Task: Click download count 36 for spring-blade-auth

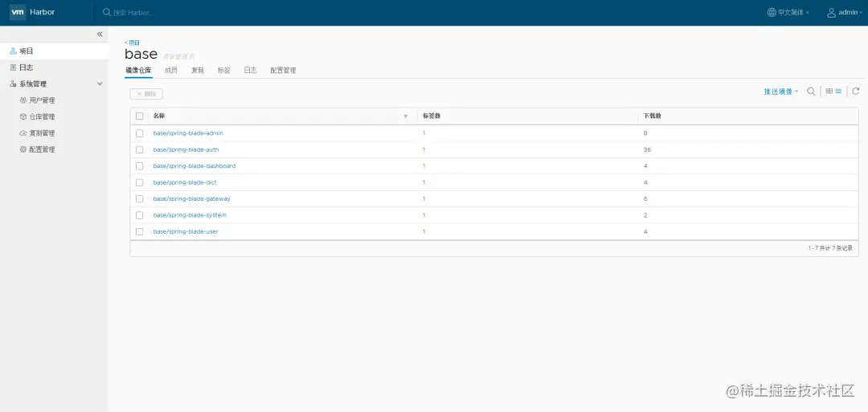Action: pyautogui.click(x=647, y=150)
